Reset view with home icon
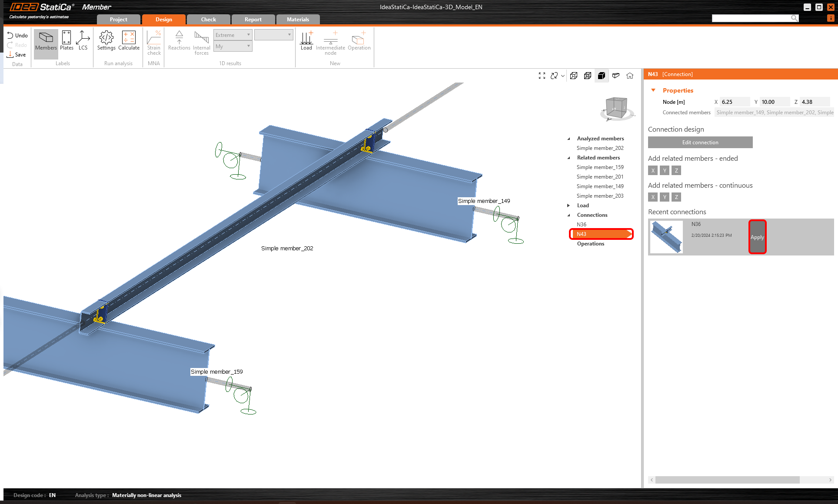This screenshot has height=504, width=838. coord(630,76)
